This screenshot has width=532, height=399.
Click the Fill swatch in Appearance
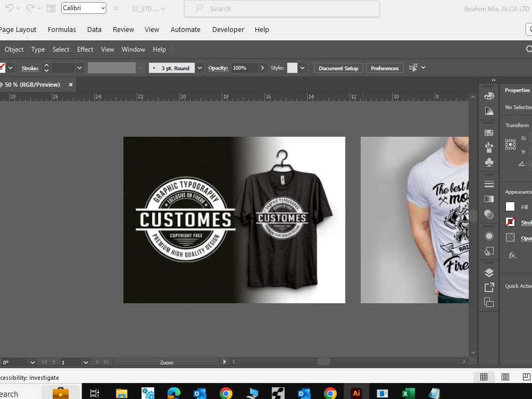pos(510,206)
